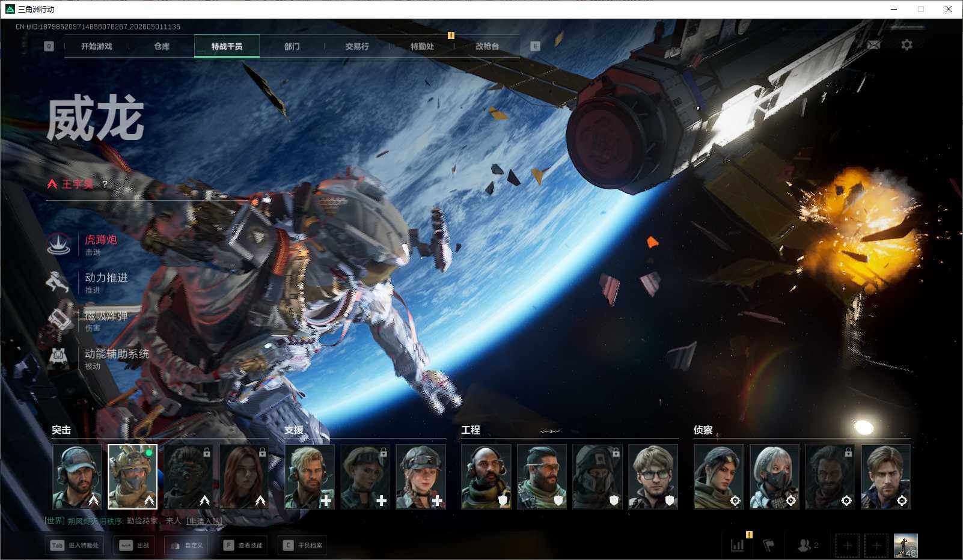Screen dimensions: 963x560
Task: Click the 申请入队 link in world chat
Action: coord(204,521)
